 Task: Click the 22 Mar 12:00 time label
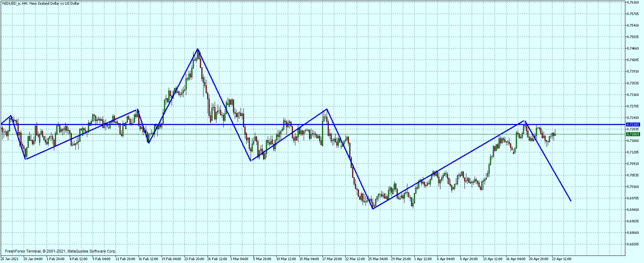(355, 259)
